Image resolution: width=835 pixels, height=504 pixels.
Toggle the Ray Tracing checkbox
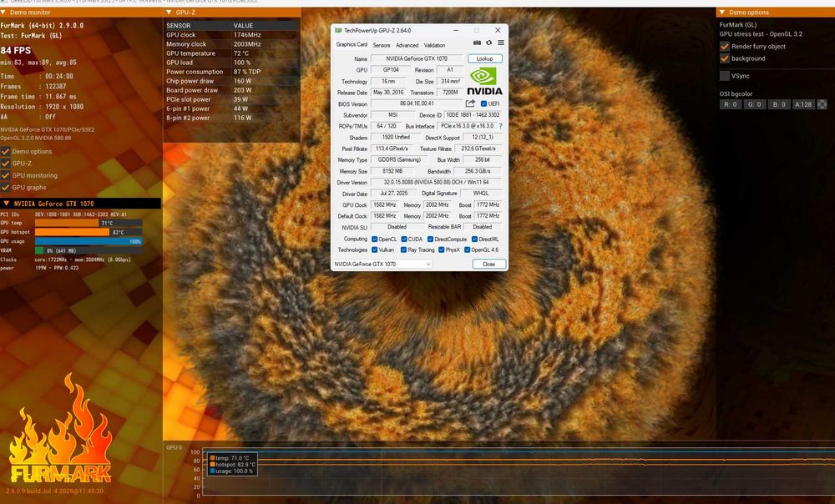pos(403,249)
